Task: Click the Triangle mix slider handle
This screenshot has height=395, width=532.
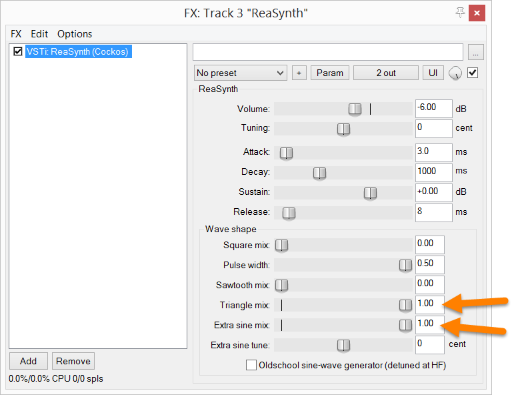Action: pyautogui.click(x=405, y=306)
